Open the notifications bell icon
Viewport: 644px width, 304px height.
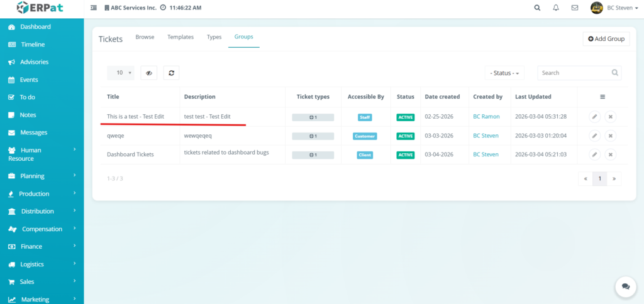click(x=555, y=8)
